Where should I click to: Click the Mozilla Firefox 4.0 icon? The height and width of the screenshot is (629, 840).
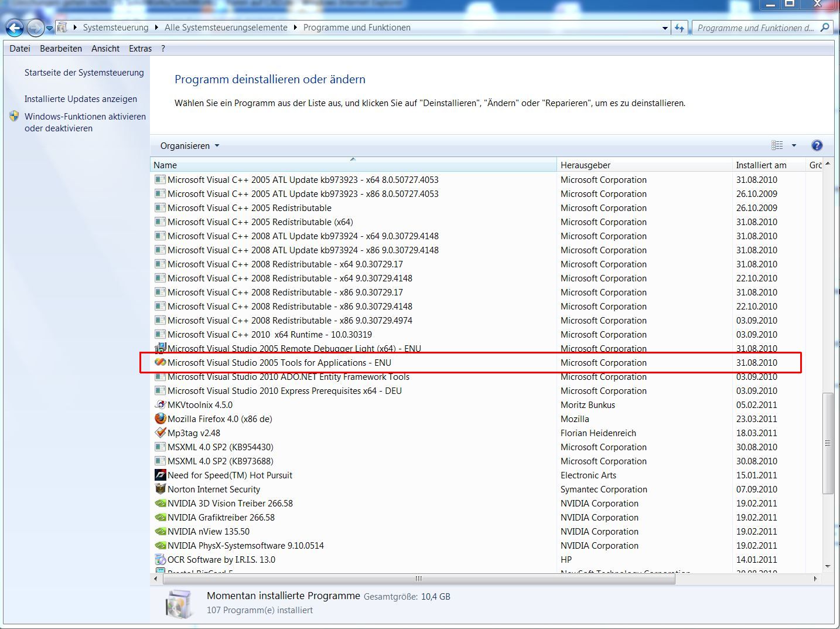pos(161,419)
